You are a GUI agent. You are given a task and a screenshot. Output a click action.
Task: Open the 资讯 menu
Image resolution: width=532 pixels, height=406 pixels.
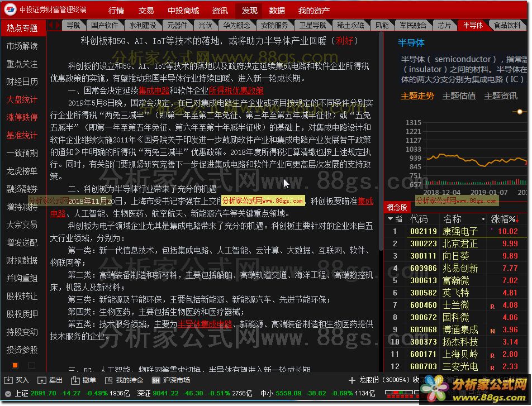[x=220, y=11]
